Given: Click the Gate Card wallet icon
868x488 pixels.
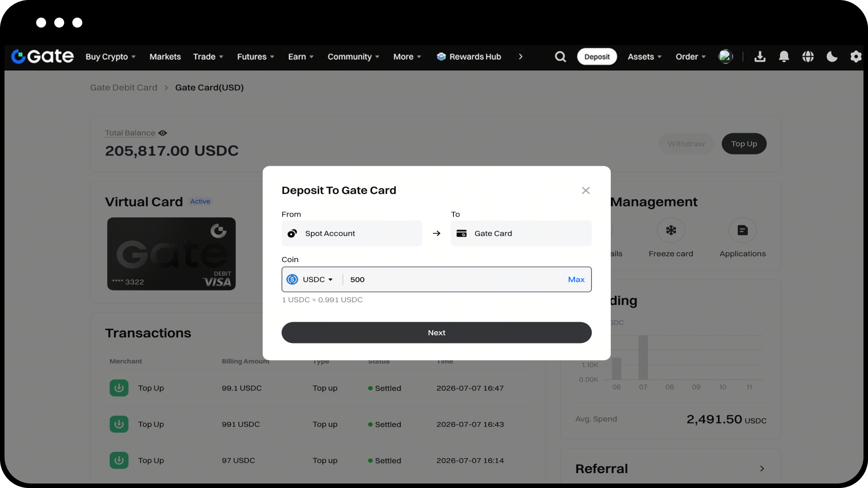Looking at the screenshot, I should click(462, 233).
